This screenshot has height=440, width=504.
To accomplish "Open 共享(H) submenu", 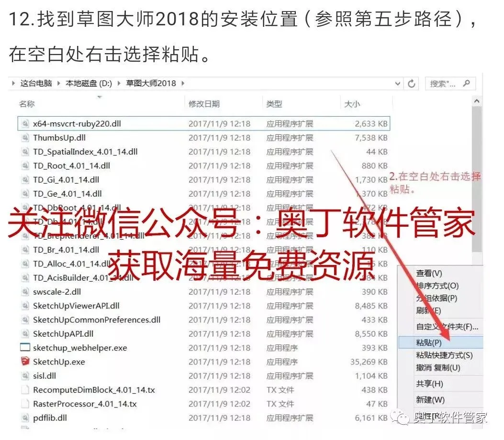I will pos(429,384).
